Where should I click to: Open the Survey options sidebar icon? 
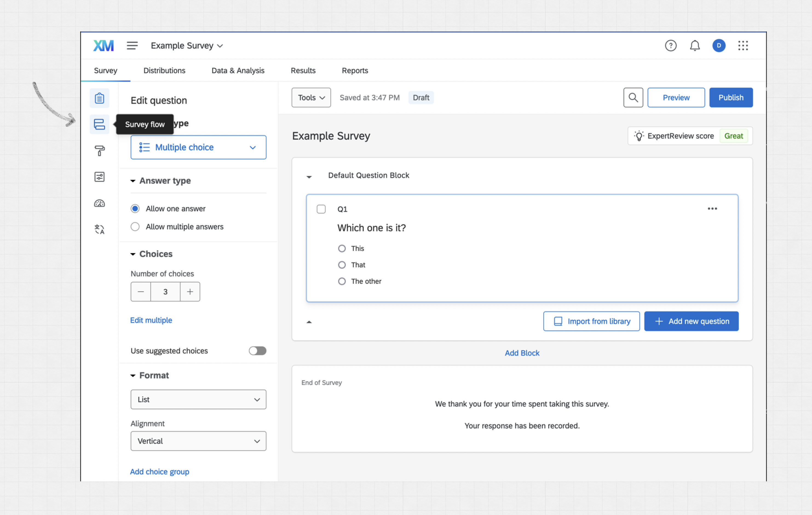point(99,177)
